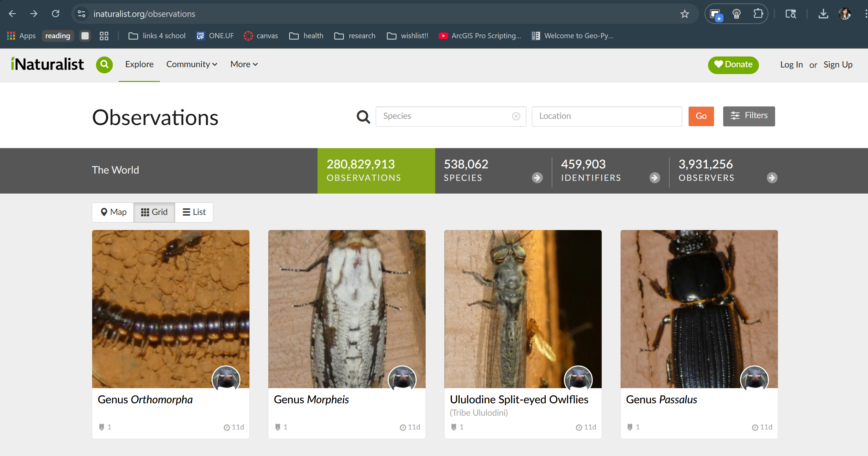Select the Map view icon
The width and height of the screenshot is (868, 456).
pos(113,212)
